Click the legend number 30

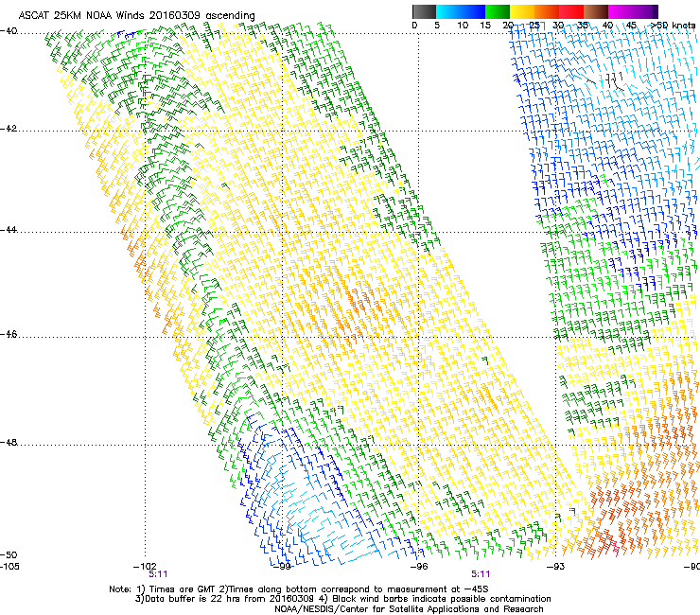click(558, 26)
